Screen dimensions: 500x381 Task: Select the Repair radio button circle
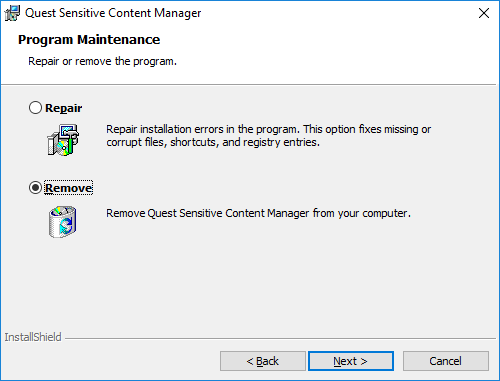pyautogui.click(x=35, y=108)
